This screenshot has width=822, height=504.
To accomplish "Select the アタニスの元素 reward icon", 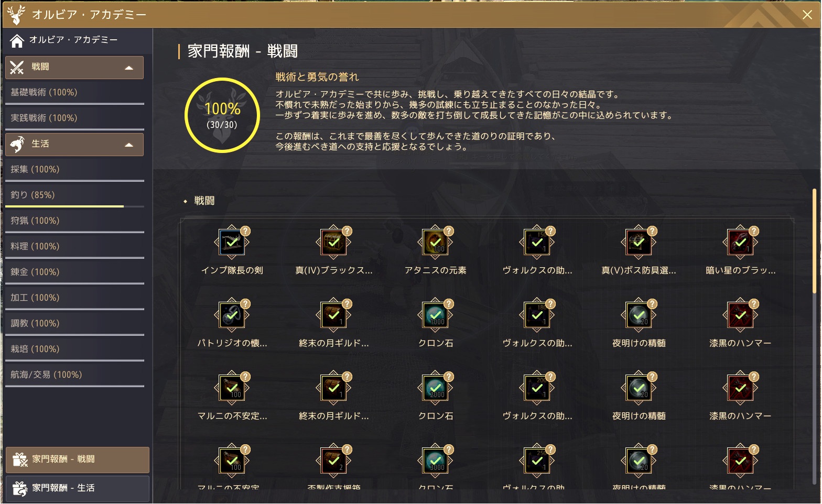I will point(435,243).
